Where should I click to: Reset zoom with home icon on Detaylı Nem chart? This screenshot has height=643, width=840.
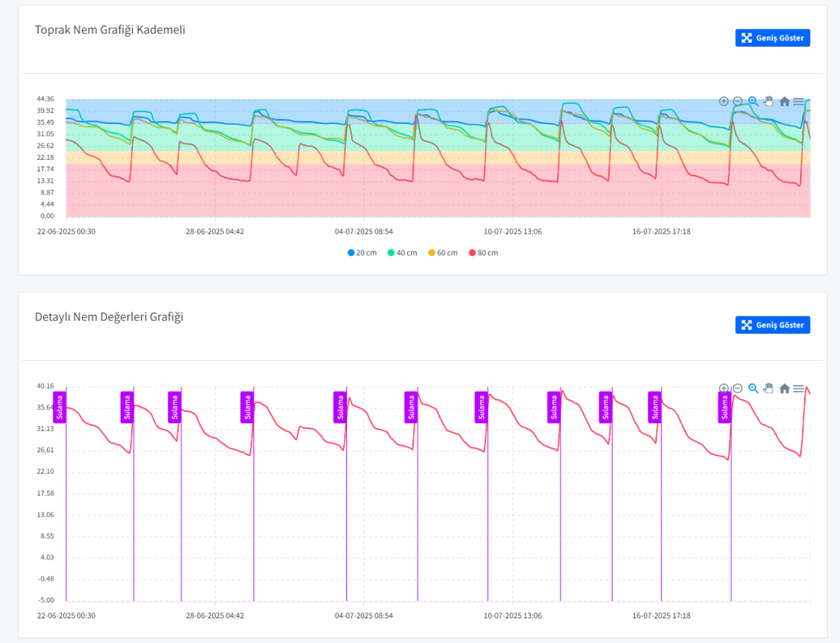[784, 389]
